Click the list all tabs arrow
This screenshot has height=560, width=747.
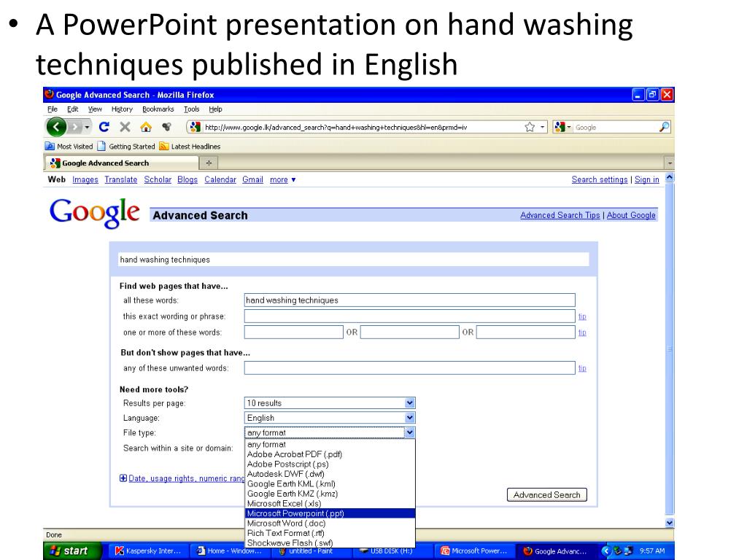click(670, 163)
